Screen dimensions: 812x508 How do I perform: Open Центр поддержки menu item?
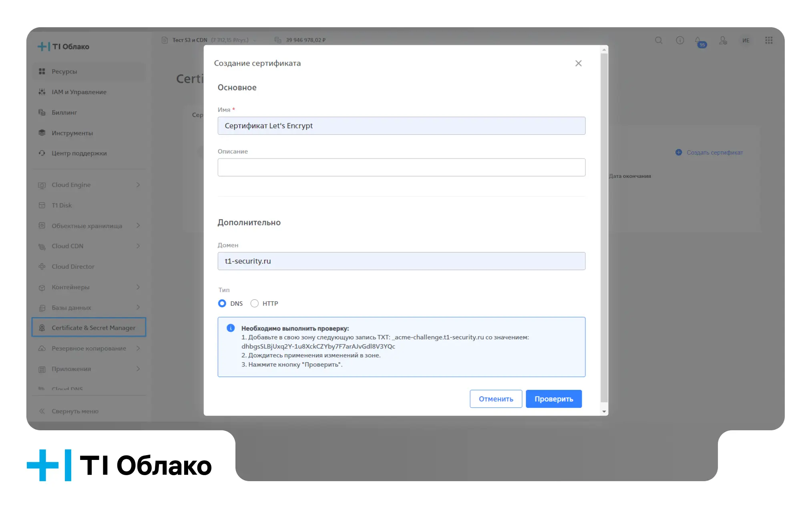(x=89, y=153)
